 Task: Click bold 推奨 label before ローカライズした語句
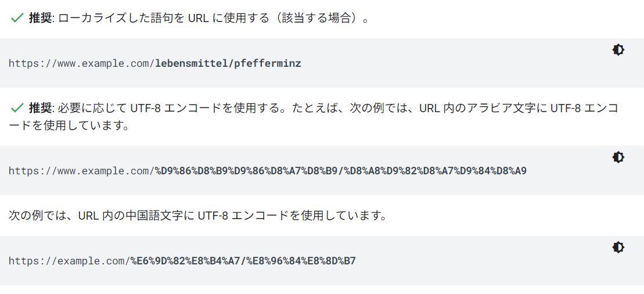click(40, 18)
